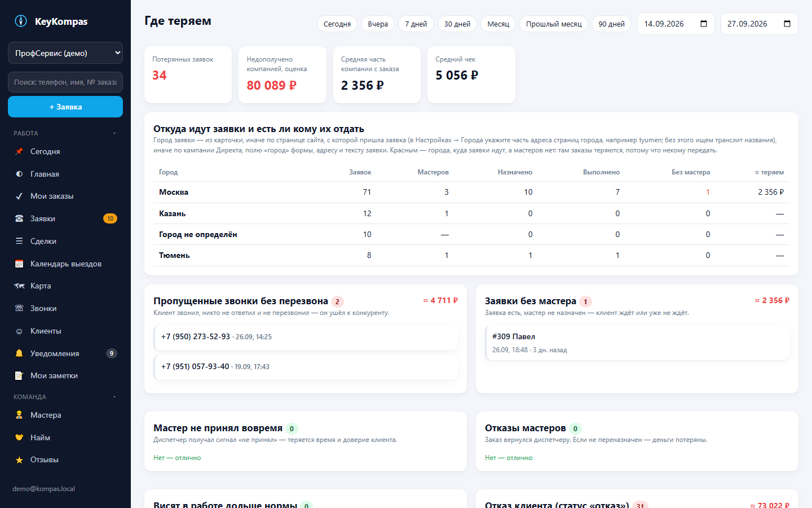The width and height of the screenshot is (812, 508).
Task: Click the map icon beside Карта
Action: coord(19,286)
